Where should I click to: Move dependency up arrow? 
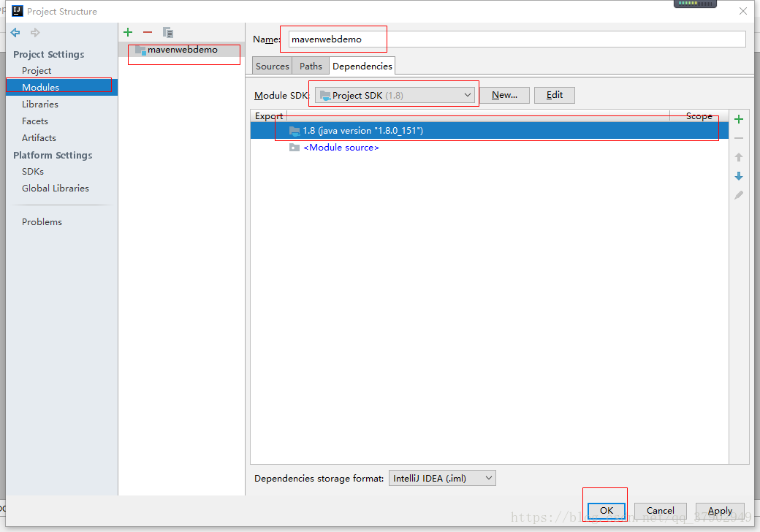click(x=739, y=157)
